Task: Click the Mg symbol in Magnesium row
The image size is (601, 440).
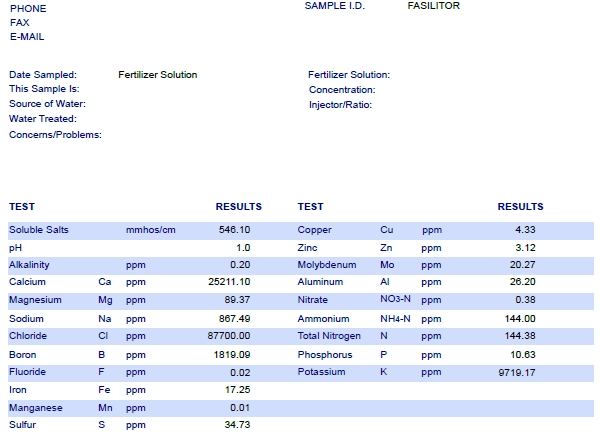Action: point(105,300)
